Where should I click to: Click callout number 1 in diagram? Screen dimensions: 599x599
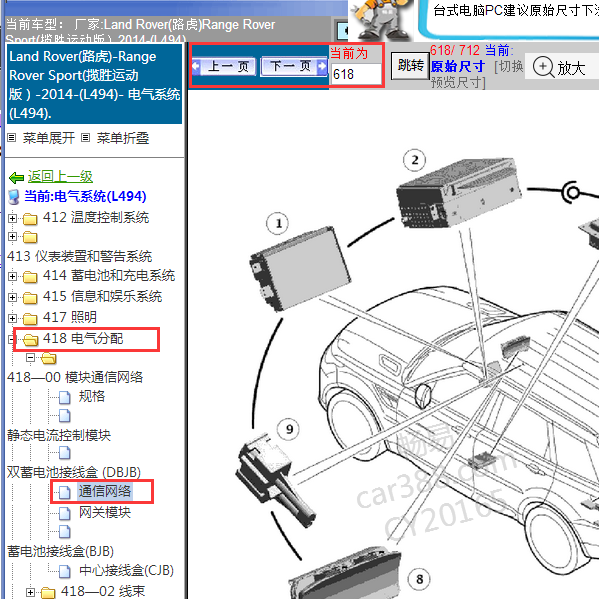278,223
